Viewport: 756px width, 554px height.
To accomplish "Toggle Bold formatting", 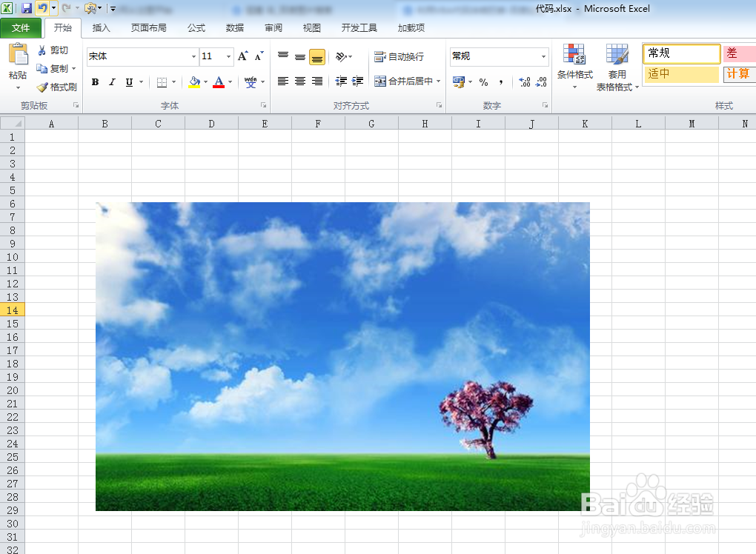I will coord(95,82).
